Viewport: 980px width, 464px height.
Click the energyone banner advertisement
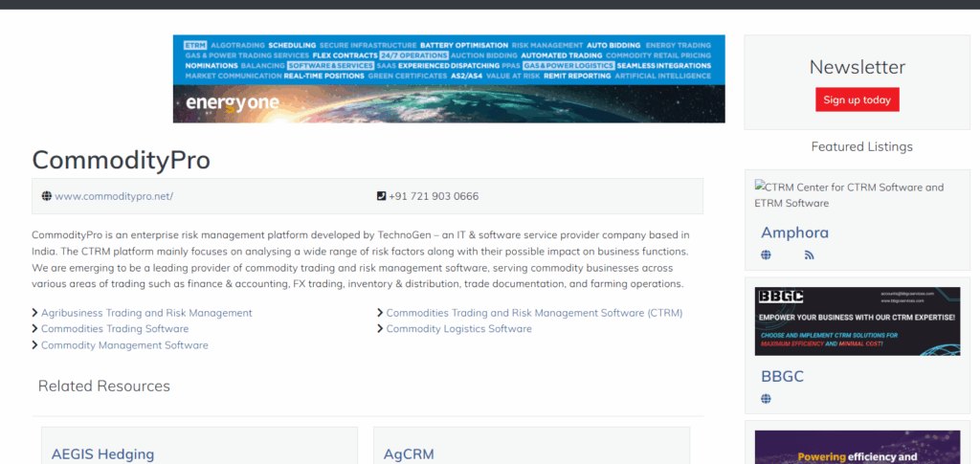(x=449, y=78)
